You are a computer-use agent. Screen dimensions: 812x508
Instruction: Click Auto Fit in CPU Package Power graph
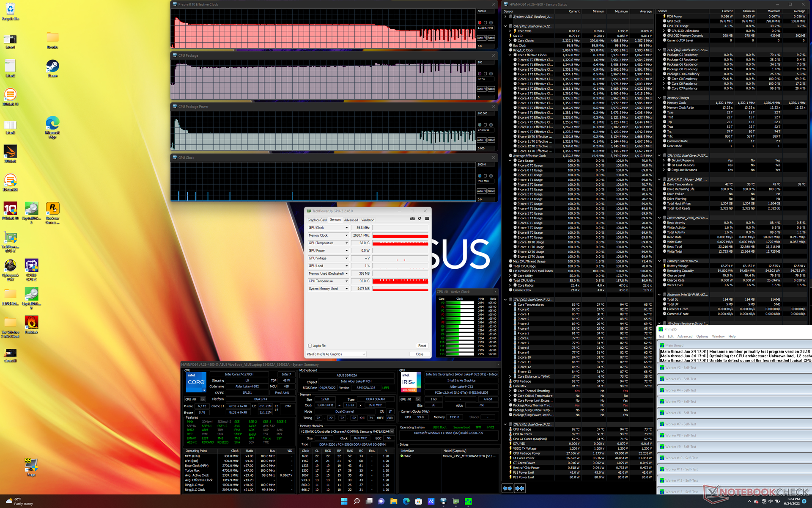pos(482,140)
